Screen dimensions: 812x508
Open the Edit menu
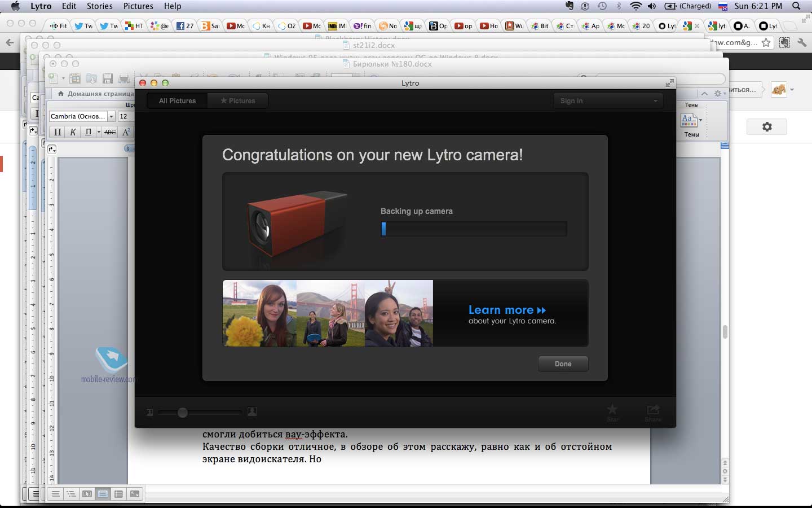[69, 6]
